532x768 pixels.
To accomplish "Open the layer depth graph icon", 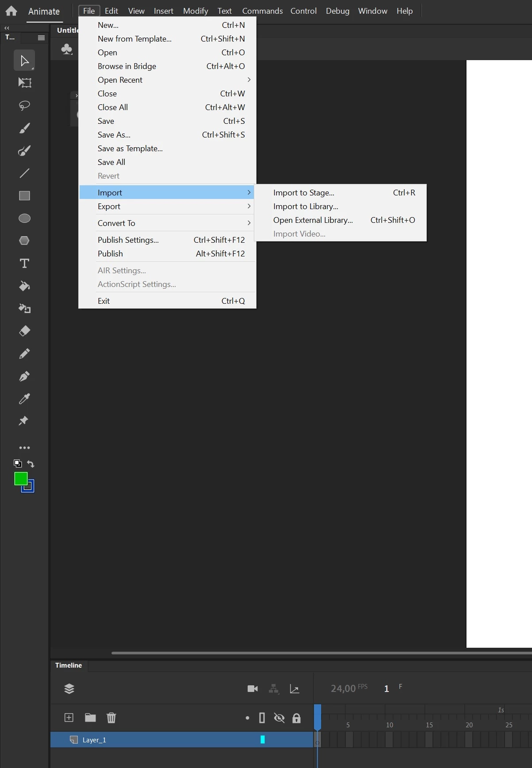I will point(295,689).
